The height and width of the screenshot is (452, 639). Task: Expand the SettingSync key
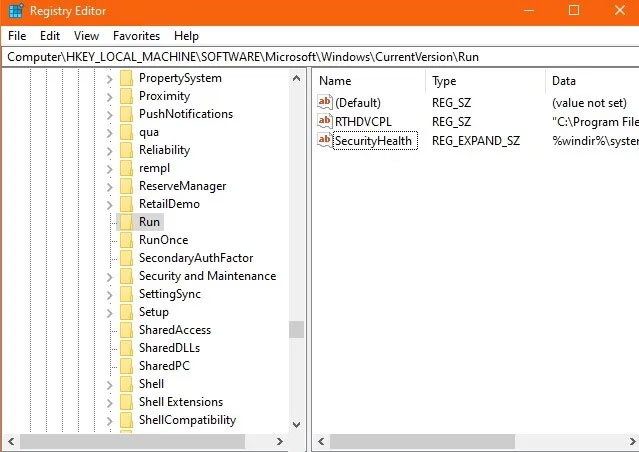point(109,294)
